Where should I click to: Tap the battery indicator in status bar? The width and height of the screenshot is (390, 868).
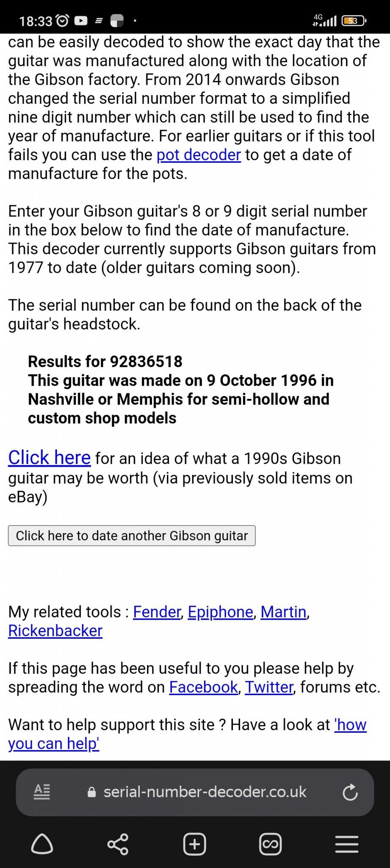(354, 20)
